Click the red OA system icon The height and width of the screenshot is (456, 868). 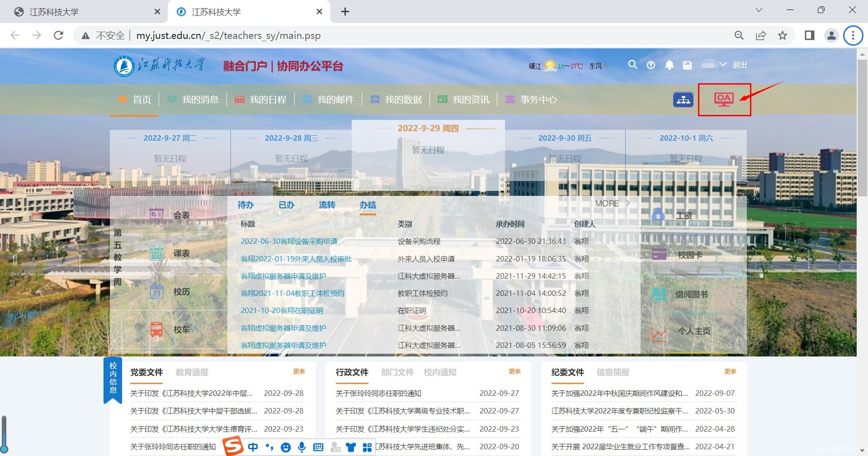tap(723, 99)
